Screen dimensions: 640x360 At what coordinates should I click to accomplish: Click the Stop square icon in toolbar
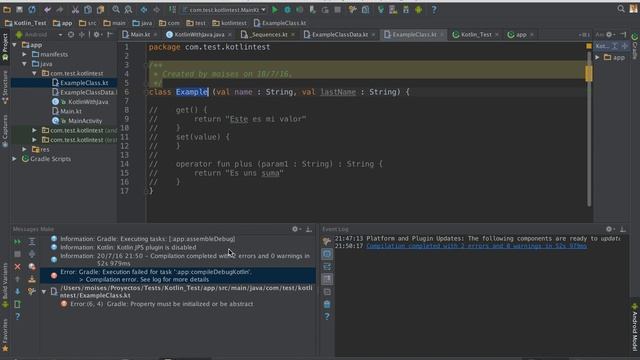pyautogui.click(x=338, y=9)
